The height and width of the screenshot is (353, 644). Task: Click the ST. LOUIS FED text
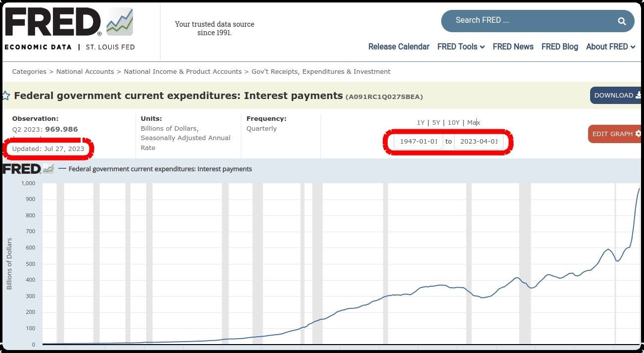point(110,47)
